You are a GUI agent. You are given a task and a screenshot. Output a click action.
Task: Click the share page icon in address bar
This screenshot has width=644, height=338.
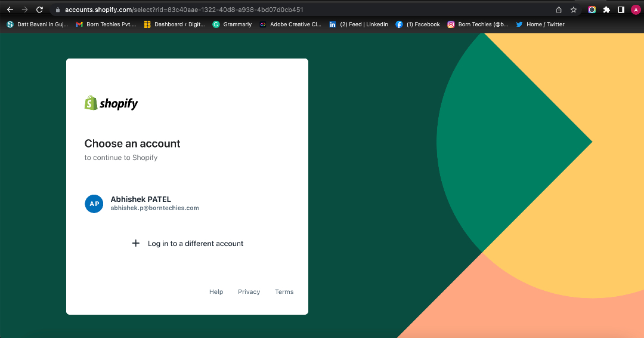click(559, 10)
